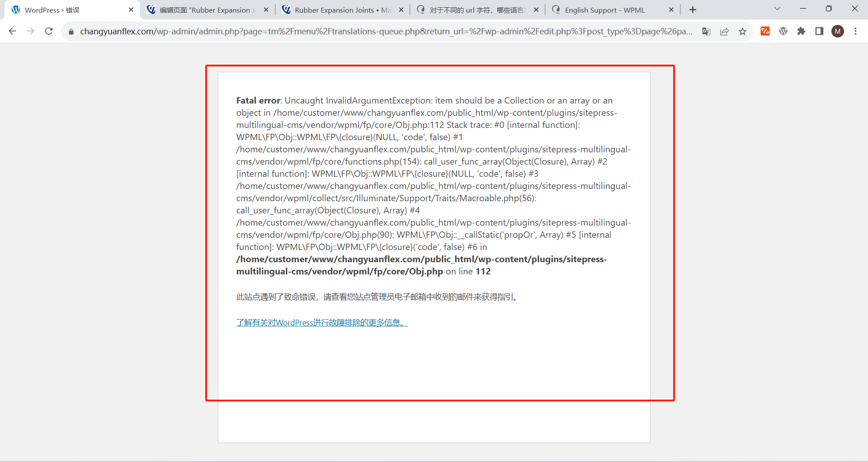Click the line number 112
This screenshot has width=868, height=462.
tap(483, 271)
